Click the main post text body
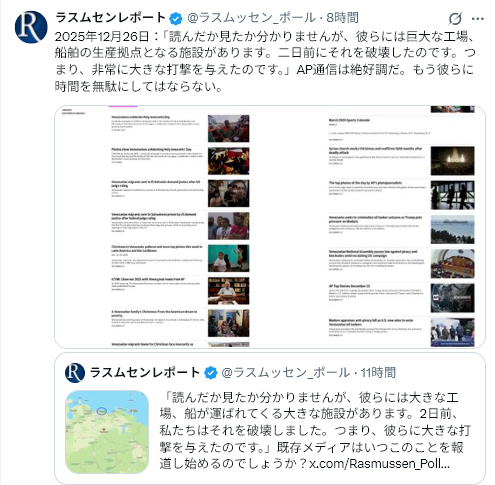The width and height of the screenshot is (495, 485). (265, 61)
